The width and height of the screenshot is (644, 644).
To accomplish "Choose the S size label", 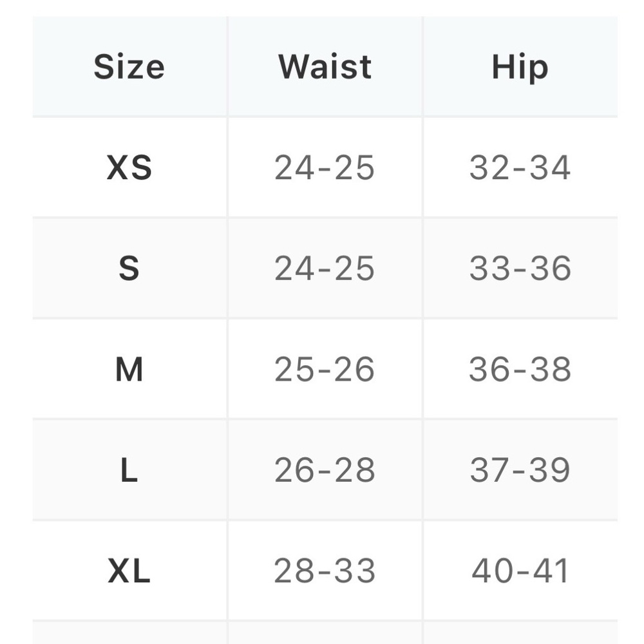I will [x=129, y=269].
